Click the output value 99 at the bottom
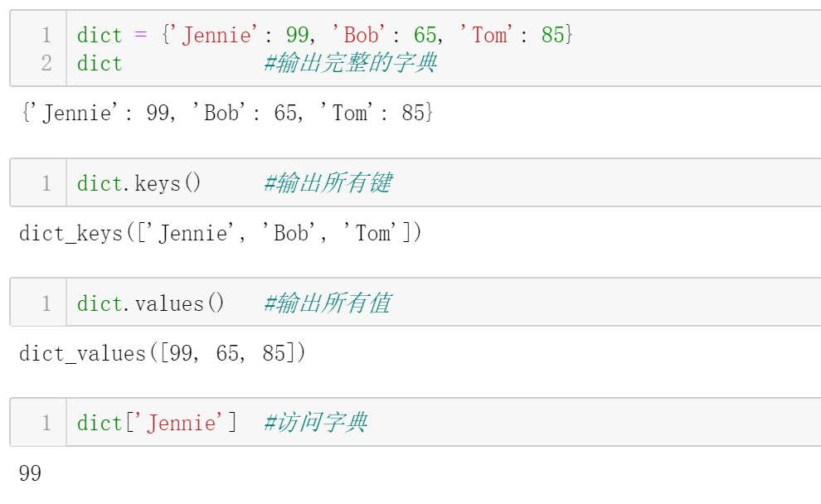Viewport: 821px width, 504px height. point(30,474)
